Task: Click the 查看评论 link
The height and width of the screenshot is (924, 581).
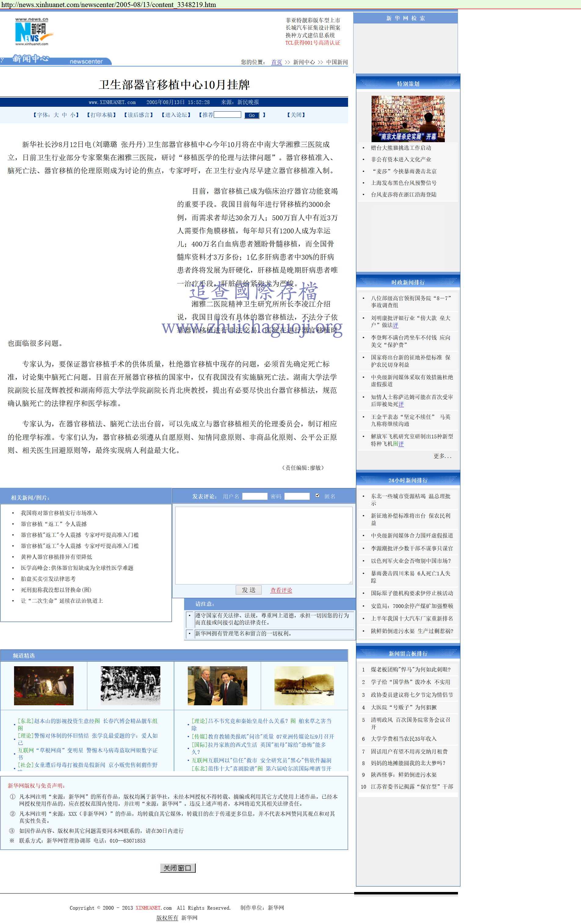Action: tap(281, 590)
